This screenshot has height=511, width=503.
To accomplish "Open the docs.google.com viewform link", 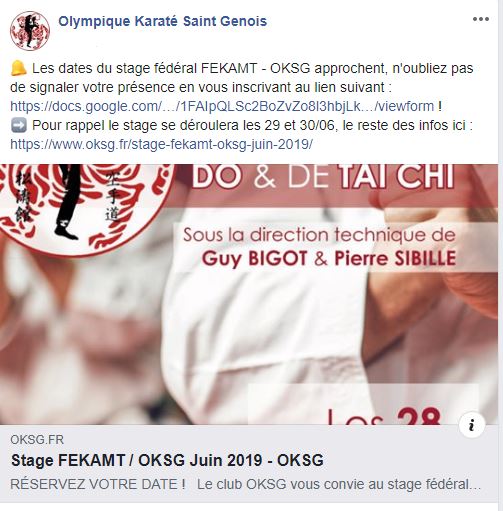I will point(222,106).
